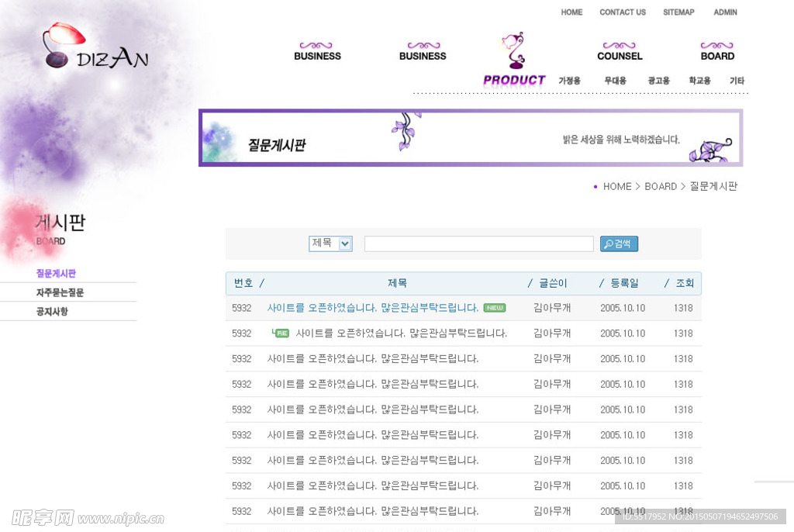794x532 pixels.
Task: Select the PRODUCT main menu
Action: tap(514, 80)
